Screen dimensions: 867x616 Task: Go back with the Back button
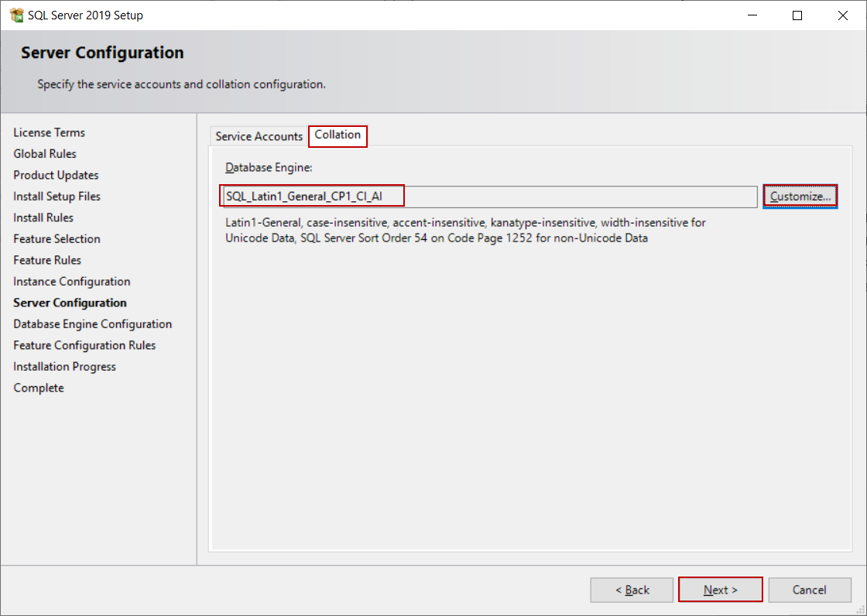[x=632, y=590]
